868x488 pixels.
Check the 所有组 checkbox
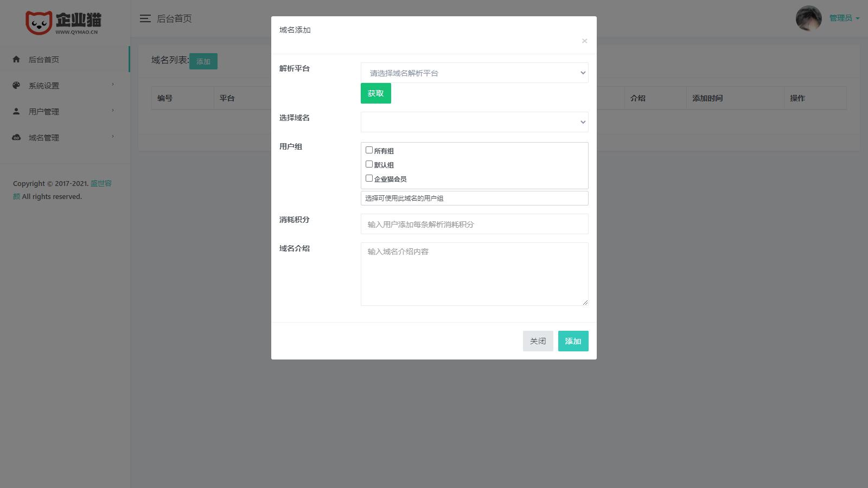(369, 150)
